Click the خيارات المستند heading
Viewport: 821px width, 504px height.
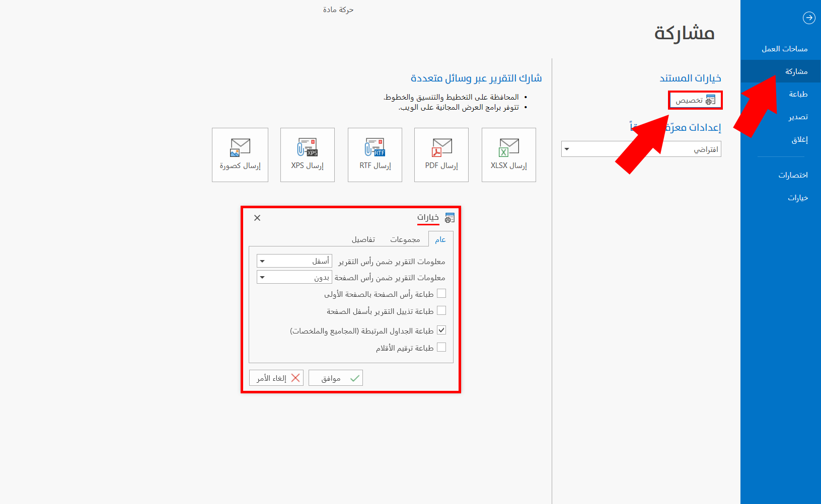(690, 78)
